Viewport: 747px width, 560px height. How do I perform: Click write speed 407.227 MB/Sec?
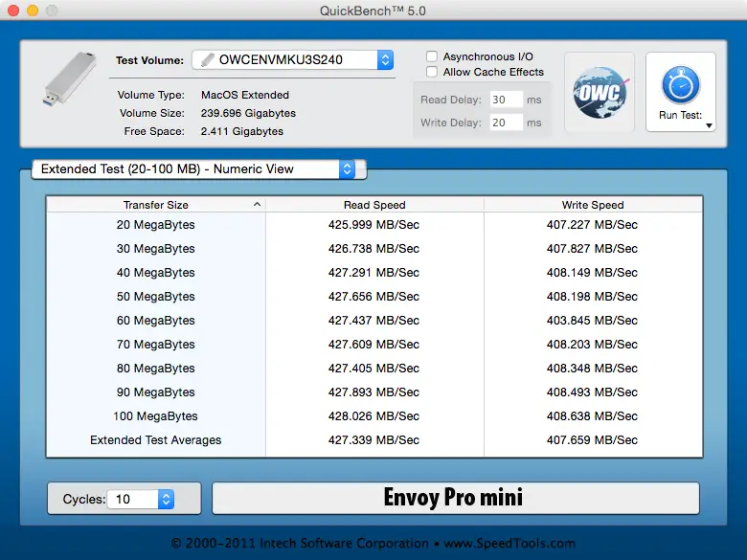[592, 225]
